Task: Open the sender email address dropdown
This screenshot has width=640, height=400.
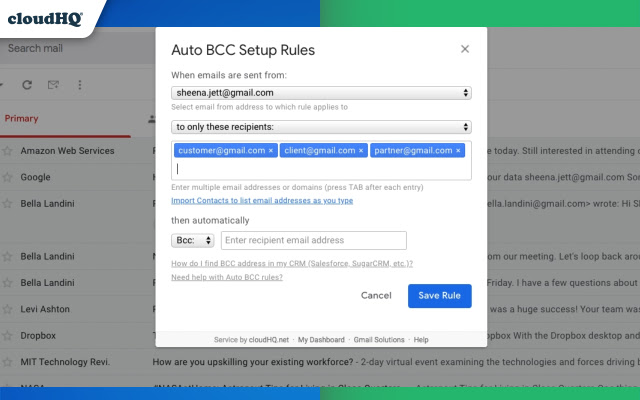Action: coord(321,93)
